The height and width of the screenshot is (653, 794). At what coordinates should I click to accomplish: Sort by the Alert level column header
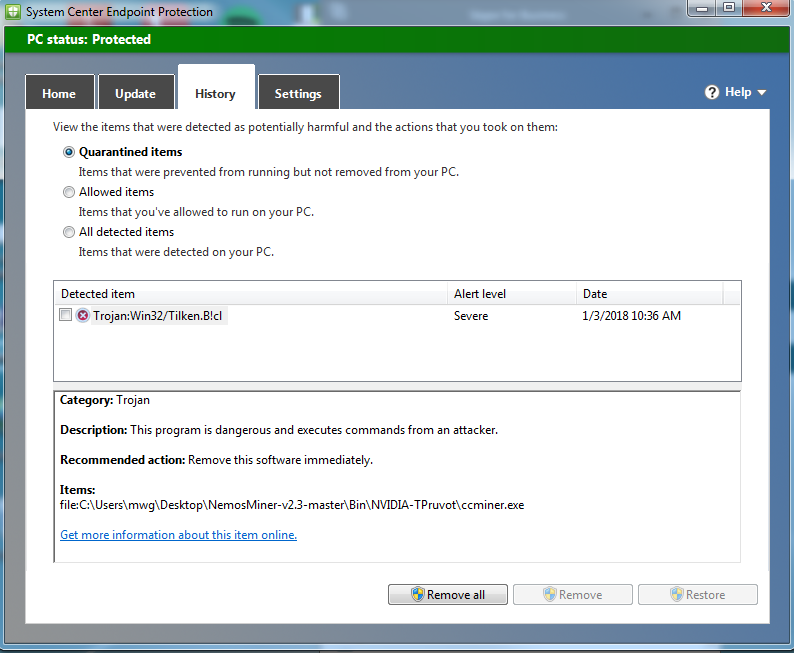[x=511, y=294]
